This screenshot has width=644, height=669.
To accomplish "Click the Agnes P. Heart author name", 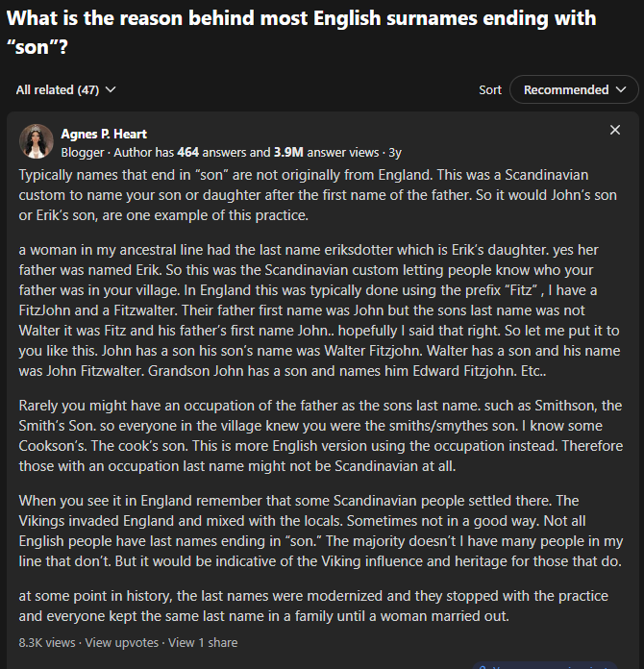I will point(104,134).
